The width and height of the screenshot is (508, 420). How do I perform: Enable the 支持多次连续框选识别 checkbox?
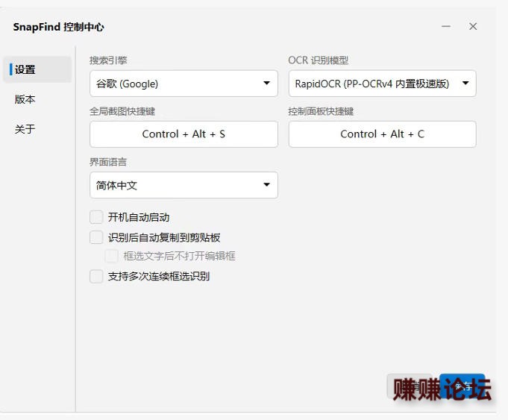pos(96,277)
